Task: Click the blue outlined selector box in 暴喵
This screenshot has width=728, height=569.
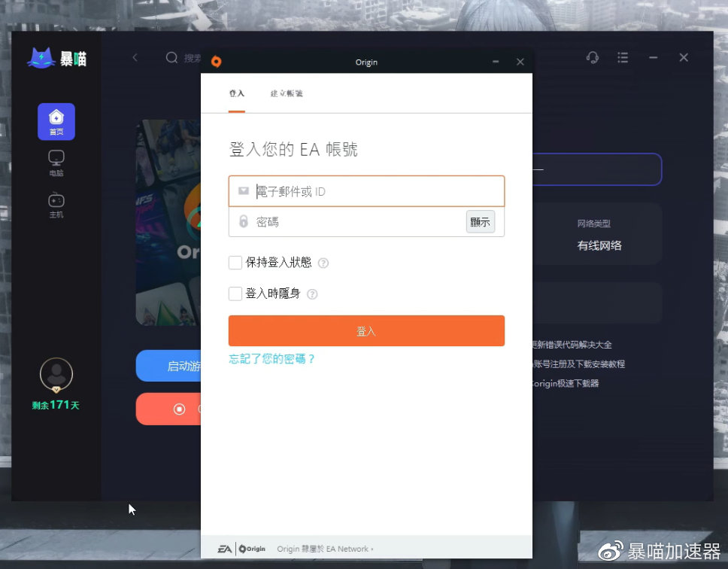Action: (597, 169)
